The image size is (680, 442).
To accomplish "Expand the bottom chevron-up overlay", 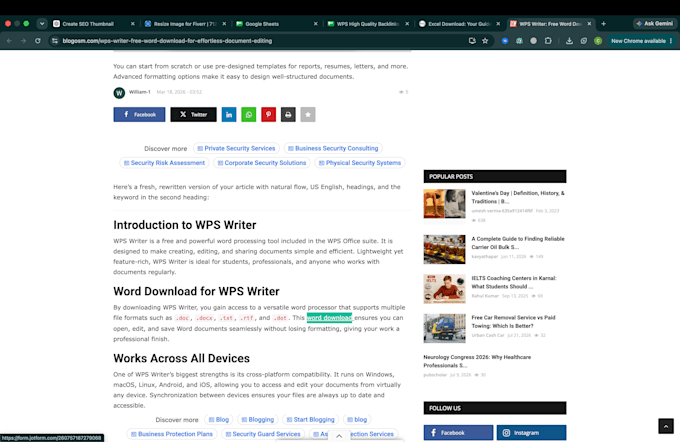I will 339,436.
